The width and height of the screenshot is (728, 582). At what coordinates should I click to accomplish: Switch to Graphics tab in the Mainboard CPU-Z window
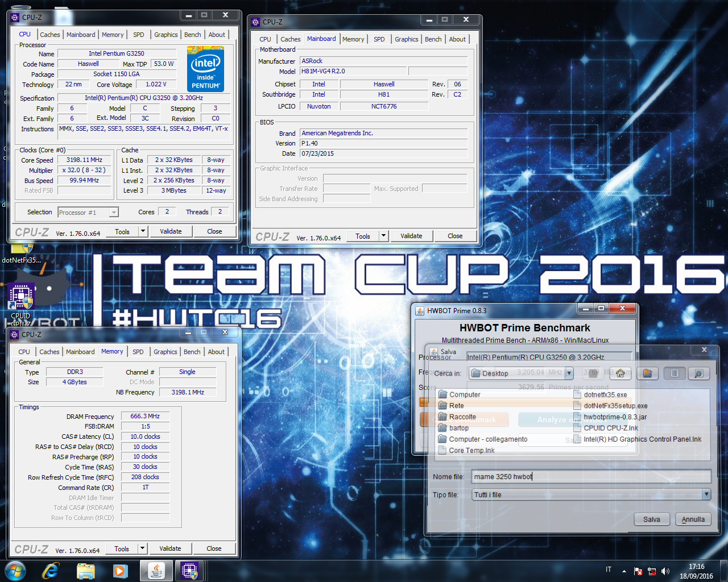(407, 39)
